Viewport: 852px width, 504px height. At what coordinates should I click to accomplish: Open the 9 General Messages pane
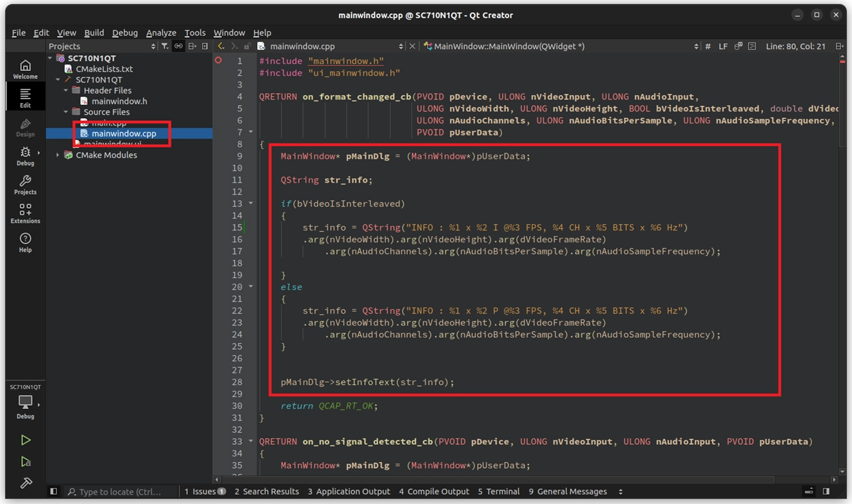568,491
